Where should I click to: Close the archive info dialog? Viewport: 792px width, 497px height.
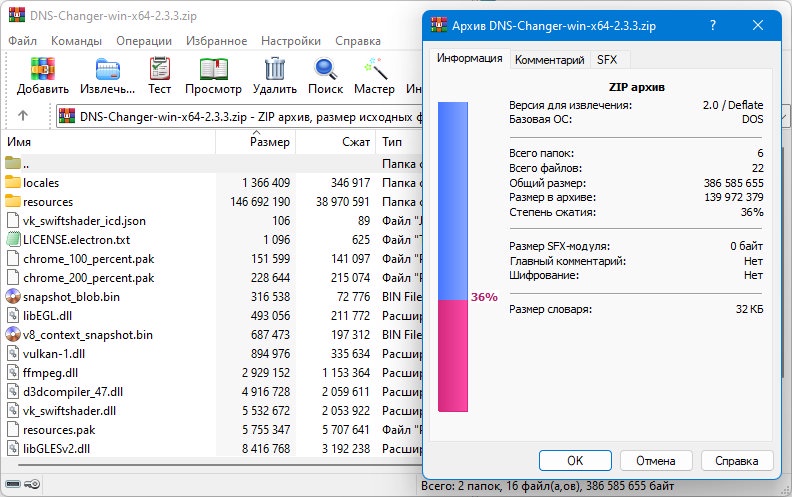[758, 25]
